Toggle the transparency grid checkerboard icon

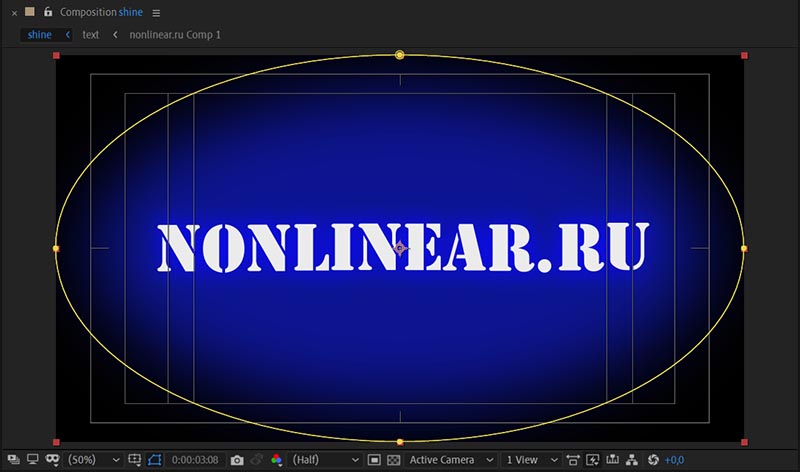[394, 460]
